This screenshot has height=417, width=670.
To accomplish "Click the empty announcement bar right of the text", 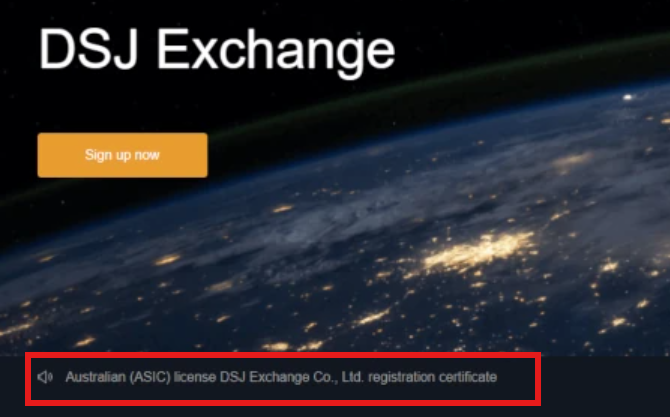I will (x=516, y=377).
